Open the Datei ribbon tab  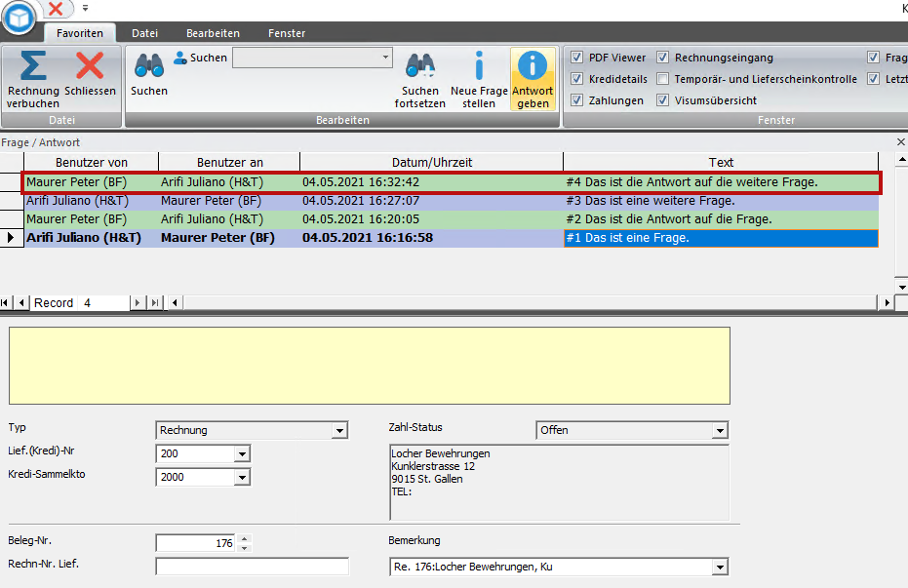click(x=145, y=33)
